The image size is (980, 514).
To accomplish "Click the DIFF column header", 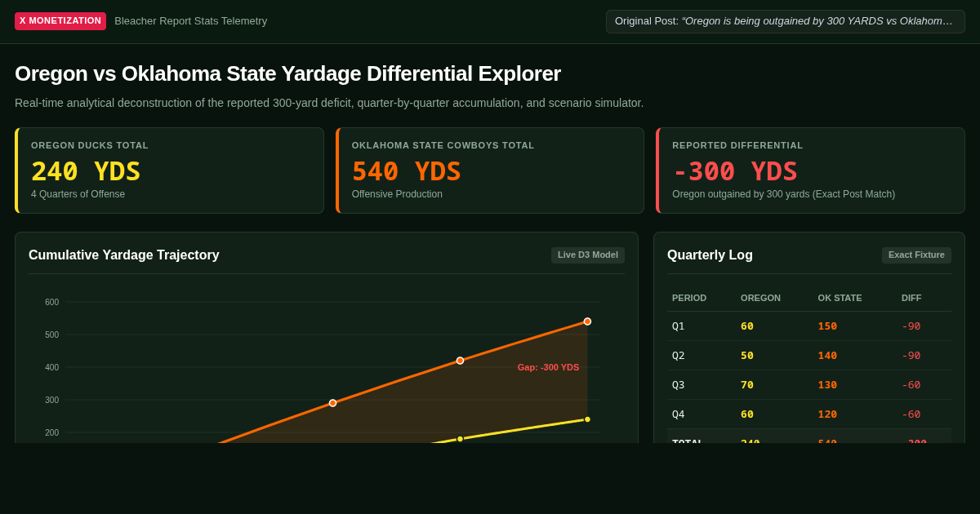I will pyautogui.click(x=911, y=298).
